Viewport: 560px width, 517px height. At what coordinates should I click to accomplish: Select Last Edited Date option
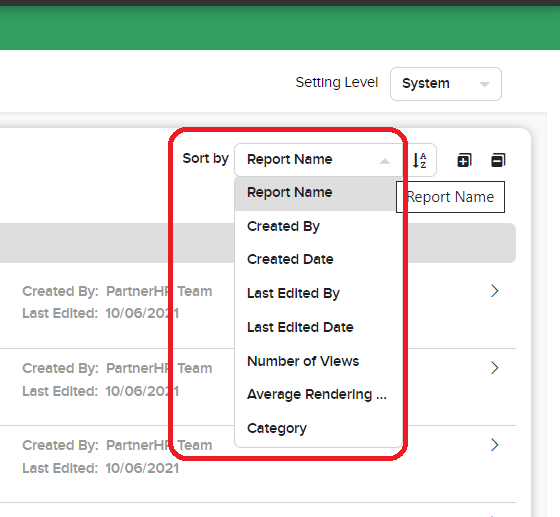pos(318,327)
